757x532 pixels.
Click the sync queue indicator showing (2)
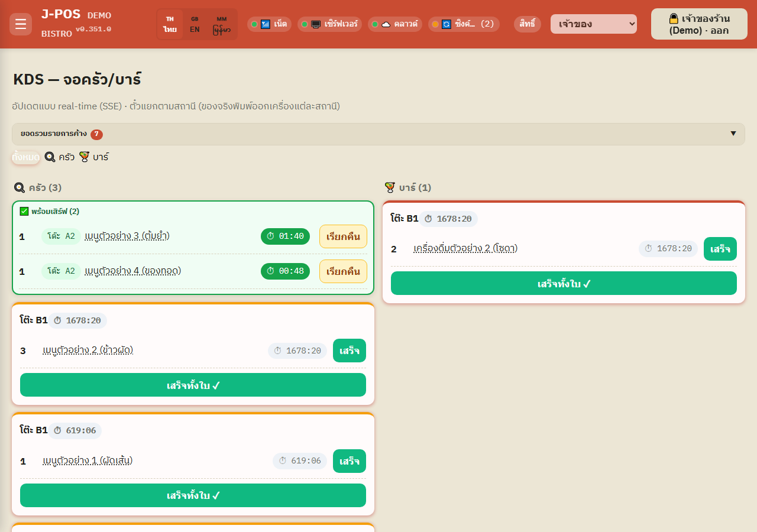(x=464, y=24)
